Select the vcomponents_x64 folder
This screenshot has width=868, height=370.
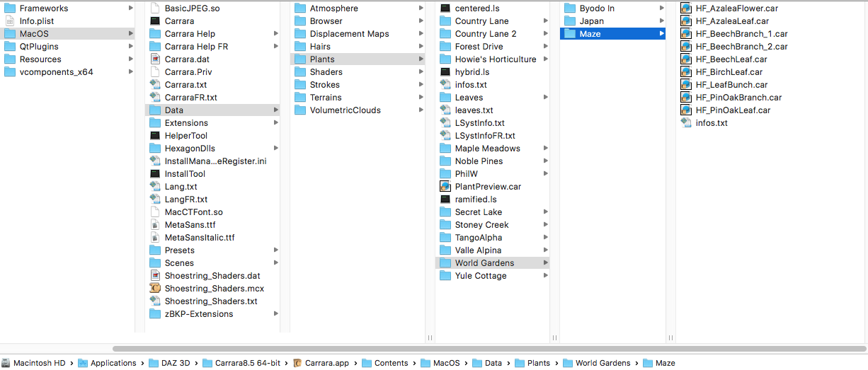(x=68, y=72)
